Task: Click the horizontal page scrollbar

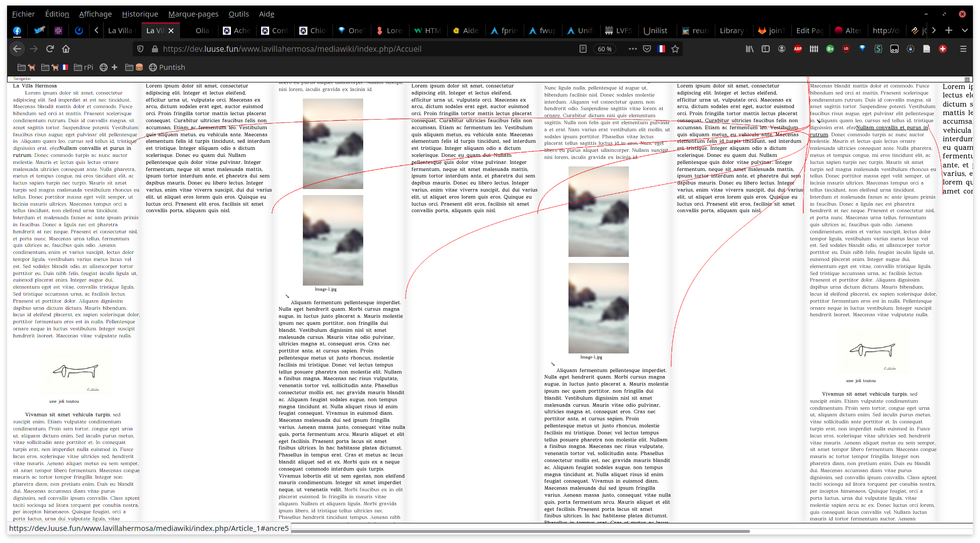Action: pyautogui.click(x=520, y=531)
